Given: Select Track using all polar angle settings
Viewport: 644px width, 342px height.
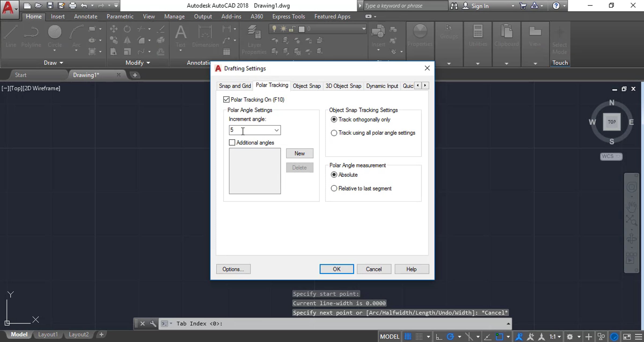Looking at the screenshot, I should (x=334, y=133).
